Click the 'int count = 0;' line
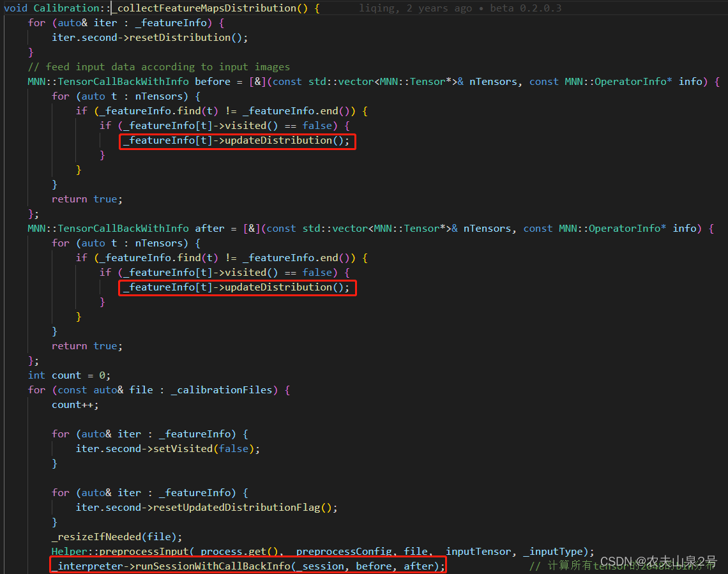The height and width of the screenshot is (574, 728). [69, 375]
